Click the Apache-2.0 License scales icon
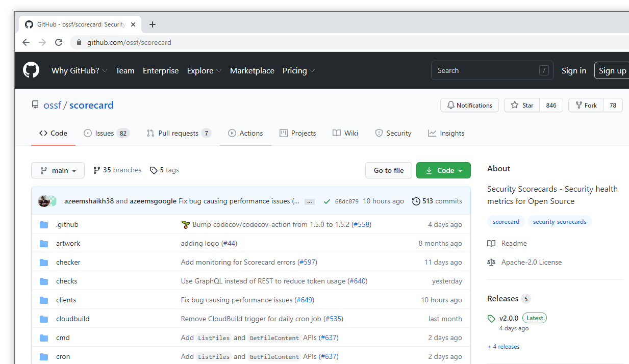629x364 pixels. [491, 262]
